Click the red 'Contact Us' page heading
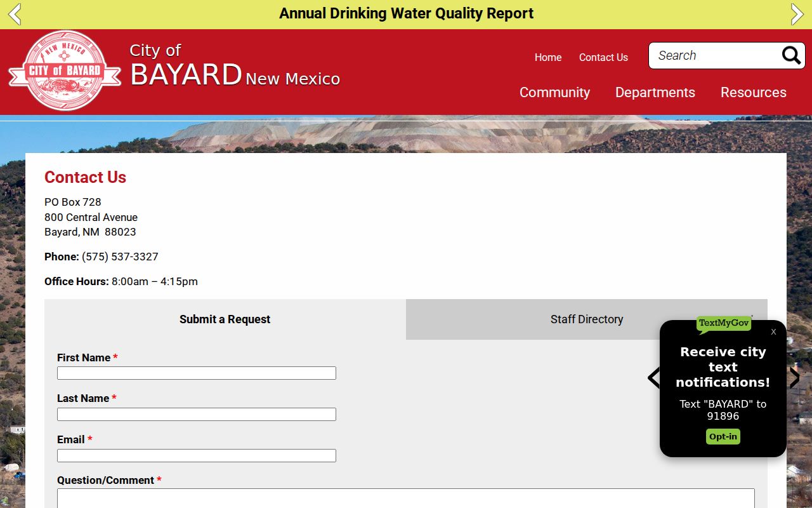 85,177
